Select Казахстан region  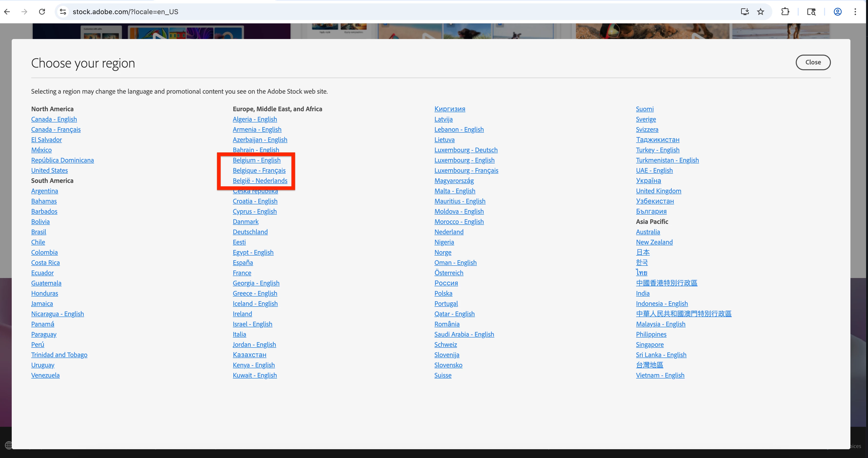click(249, 355)
